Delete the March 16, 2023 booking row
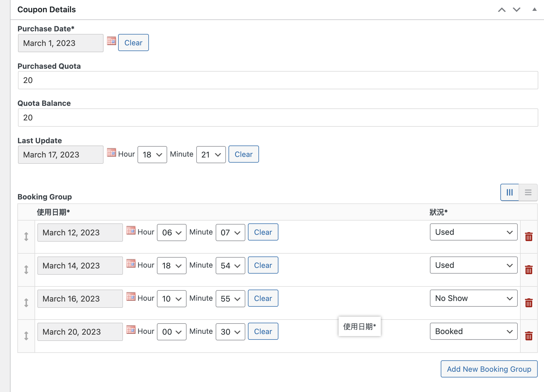Screen dimensions: 544x392 click(529, 303)
